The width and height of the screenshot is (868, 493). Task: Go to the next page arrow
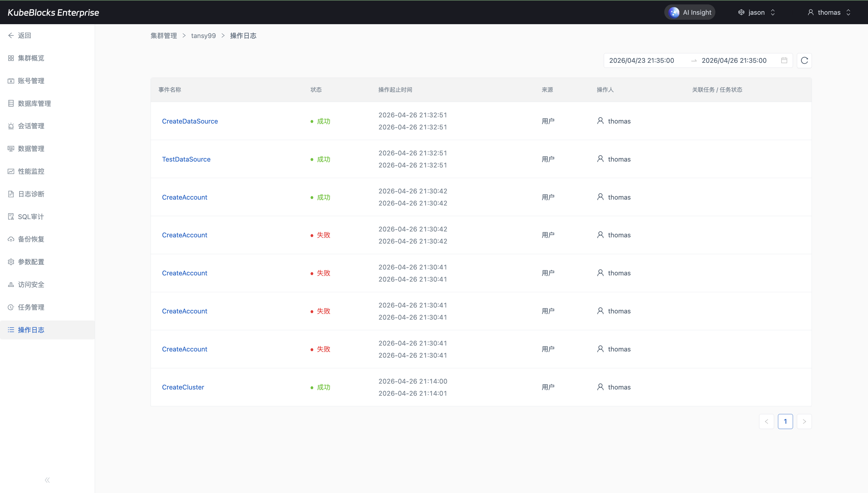pyautogui.click(x=804, y=422)
